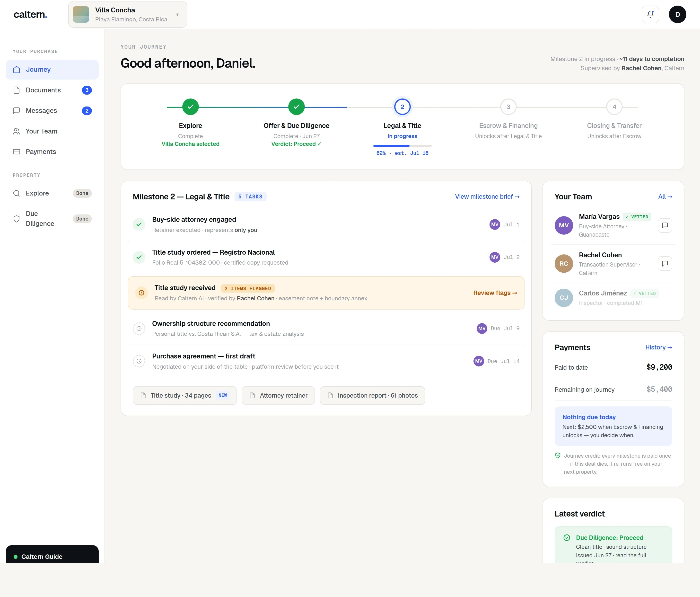Click the 5 TASKS badge
The width and height of the screenshot is (700, 597).
tap(250, 197)
